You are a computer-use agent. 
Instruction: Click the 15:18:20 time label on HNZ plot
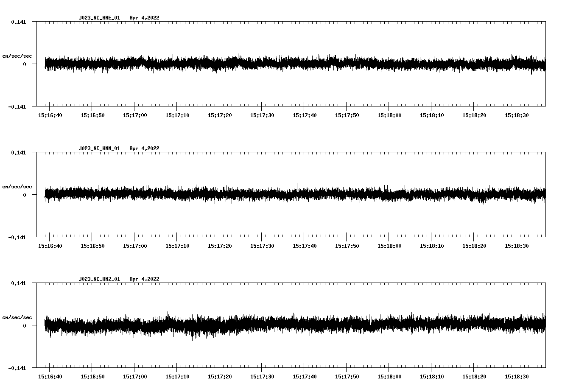coord(474,377)
